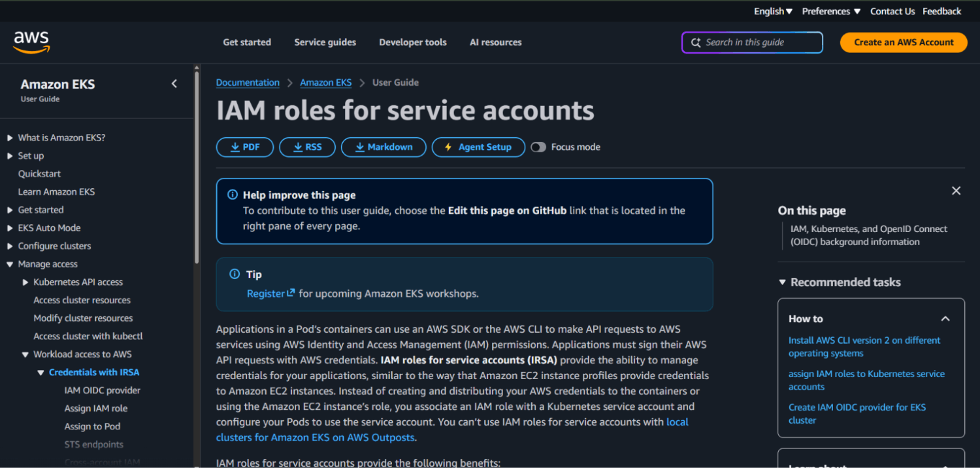The height and width of the screenshot is (468, 980).
Task: Open Assign to Pod page
Action: [92, 426]
